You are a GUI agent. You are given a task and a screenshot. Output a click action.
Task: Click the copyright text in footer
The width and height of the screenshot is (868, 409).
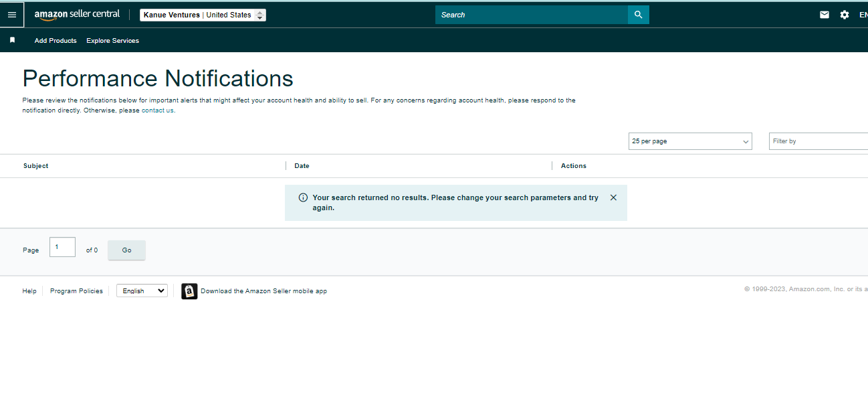point(806,289)
